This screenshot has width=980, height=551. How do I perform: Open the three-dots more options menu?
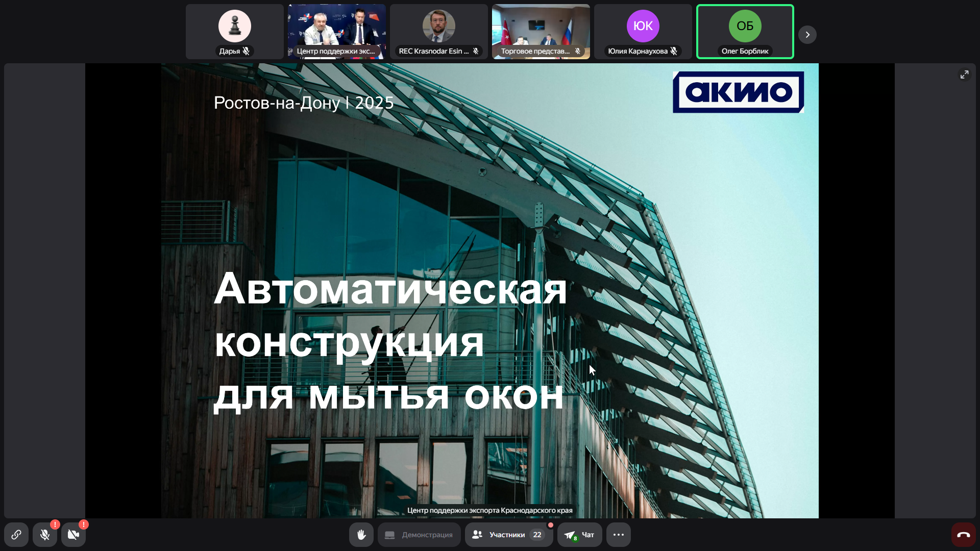click(x=619, y=535)
